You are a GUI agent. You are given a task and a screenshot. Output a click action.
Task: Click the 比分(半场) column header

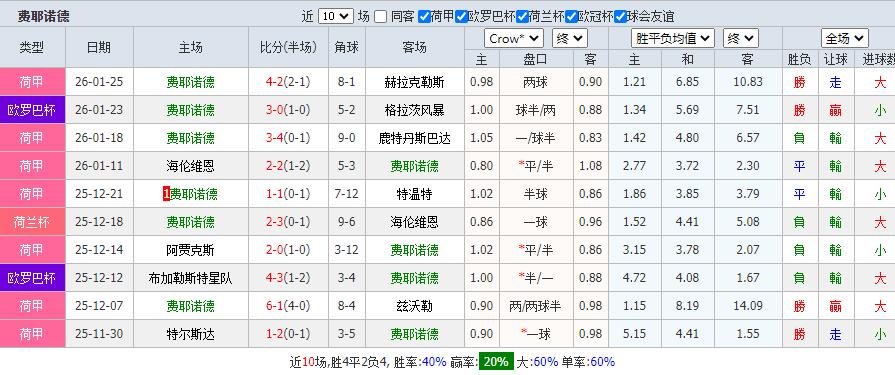289,47
